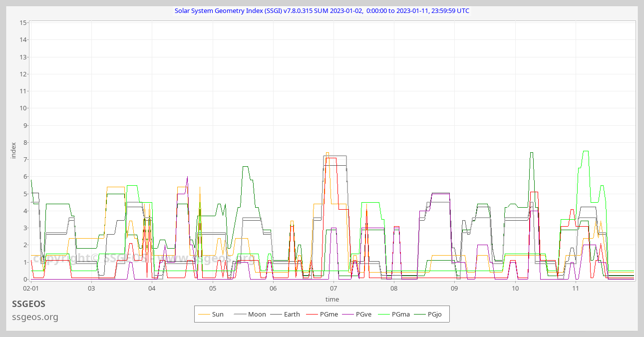The width and height of the screenshot is (644, 337).
Task: Select the PGme legend entry
Action: click(x=322, y=314)
